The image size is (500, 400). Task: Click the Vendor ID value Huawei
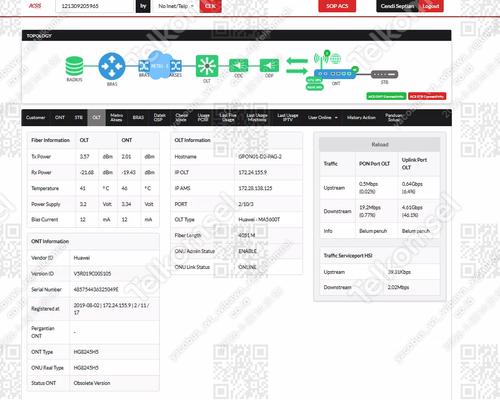[82, 258]
